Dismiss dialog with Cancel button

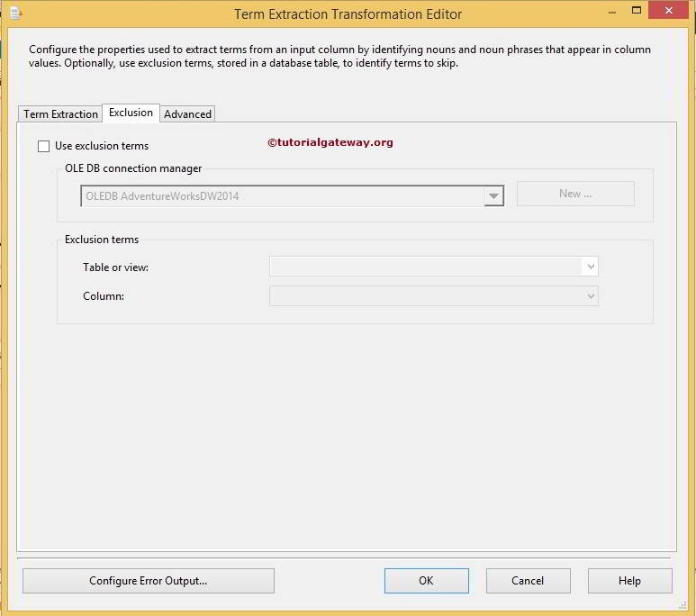click(528, 581)
